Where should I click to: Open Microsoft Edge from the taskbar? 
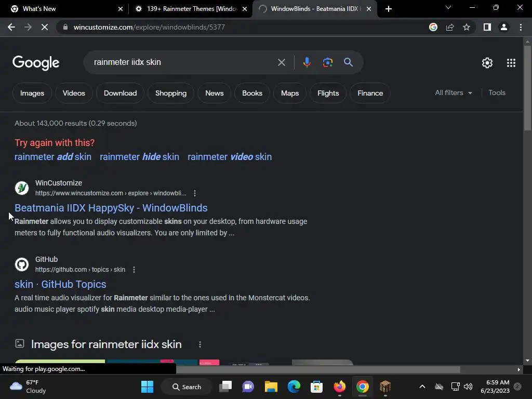pos(294,387)
